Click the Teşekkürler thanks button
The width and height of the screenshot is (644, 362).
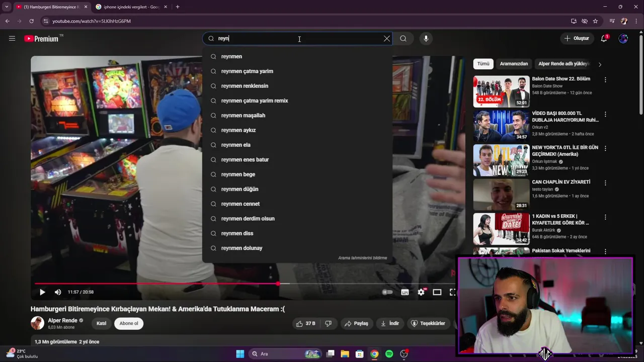coord(429,323)
